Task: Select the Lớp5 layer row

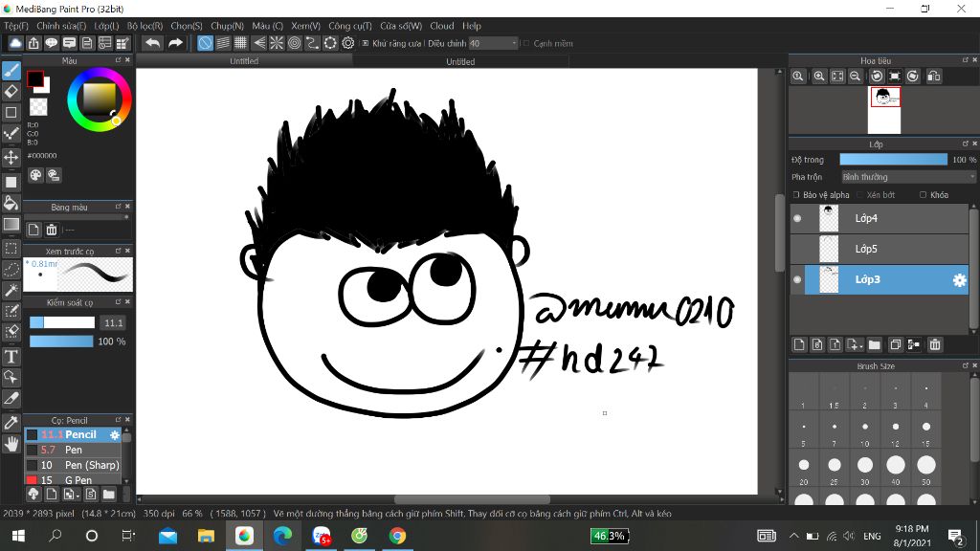Action: click(880, 249)
